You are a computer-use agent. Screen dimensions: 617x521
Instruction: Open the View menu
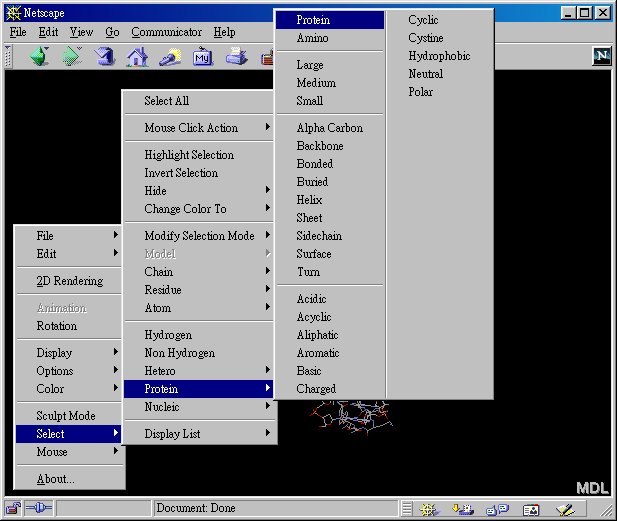81,32
